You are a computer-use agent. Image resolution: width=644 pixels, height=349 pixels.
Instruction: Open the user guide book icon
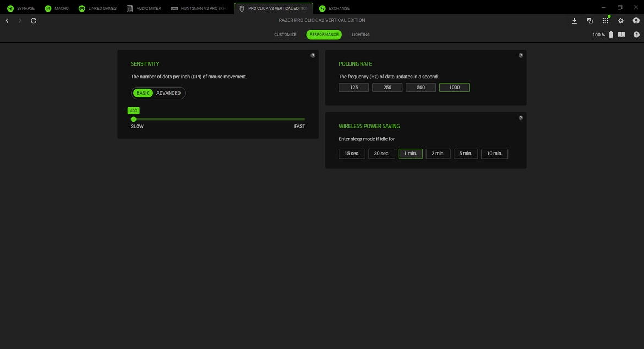click(x=621, y=35)
